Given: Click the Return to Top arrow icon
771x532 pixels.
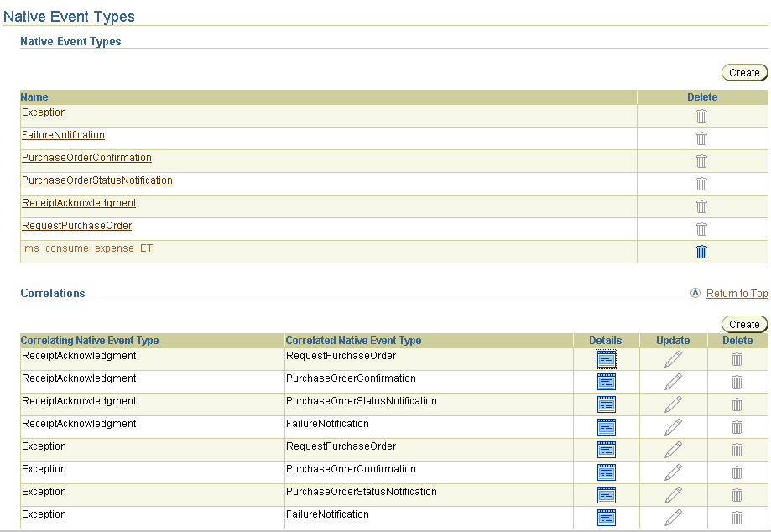Looking at the screenshot, I should [x=695, y=293].
